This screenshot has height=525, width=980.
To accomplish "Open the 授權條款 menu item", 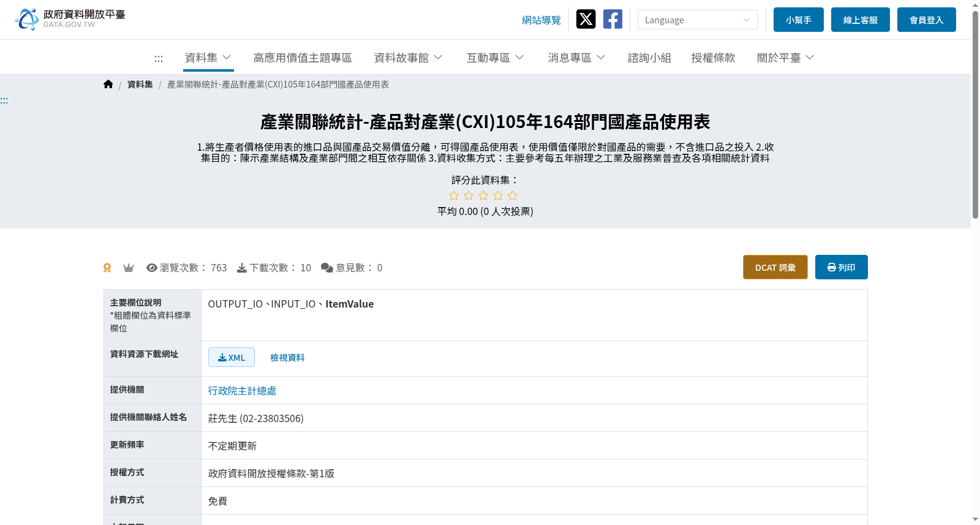I will [x=713, y=58].
